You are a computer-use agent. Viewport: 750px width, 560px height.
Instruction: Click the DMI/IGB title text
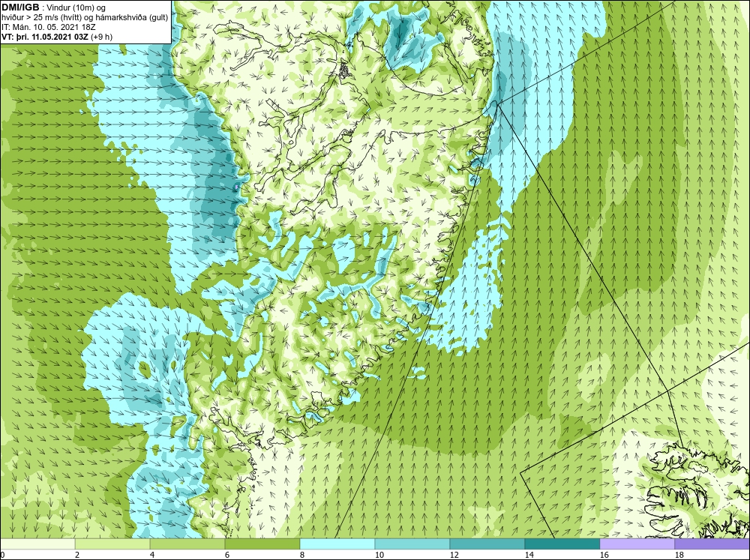[x=20, y=7]
